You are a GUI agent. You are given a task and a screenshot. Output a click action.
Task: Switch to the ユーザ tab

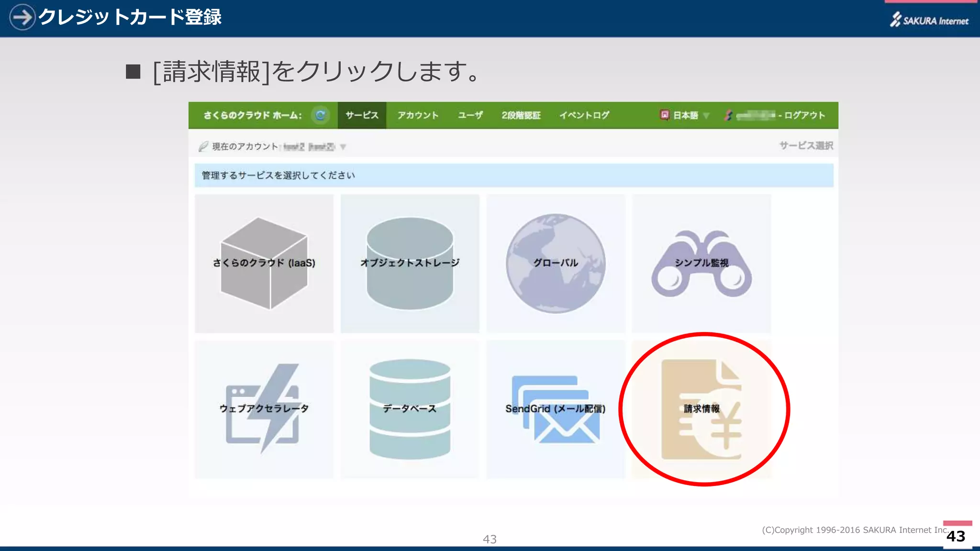pyautogui.click(x=470, y=115)
